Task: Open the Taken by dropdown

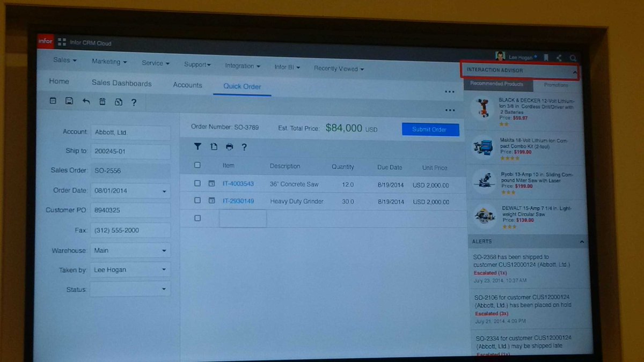Action: coord(164,270)
